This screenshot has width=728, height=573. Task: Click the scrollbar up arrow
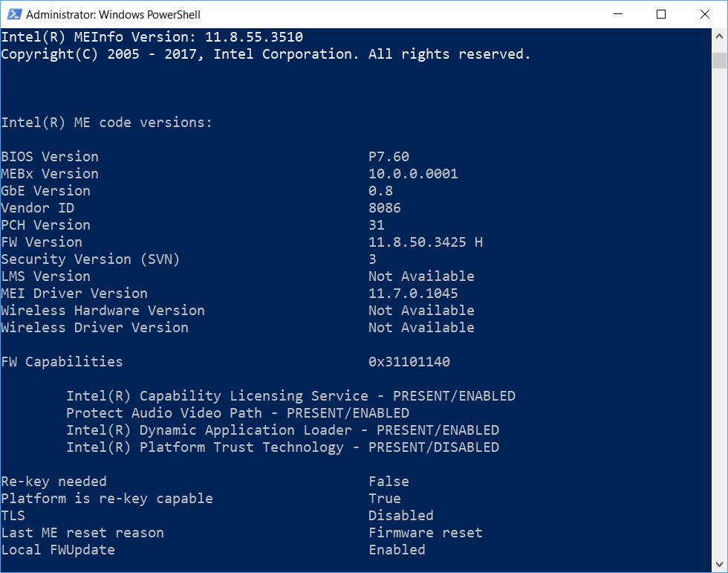pyautogui.click(x=719, y=36)
